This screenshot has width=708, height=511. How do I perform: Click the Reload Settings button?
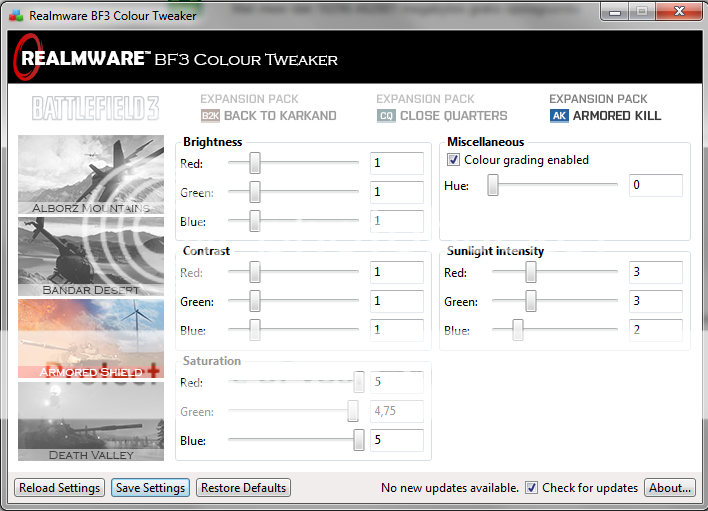click(x=59, y=488)
